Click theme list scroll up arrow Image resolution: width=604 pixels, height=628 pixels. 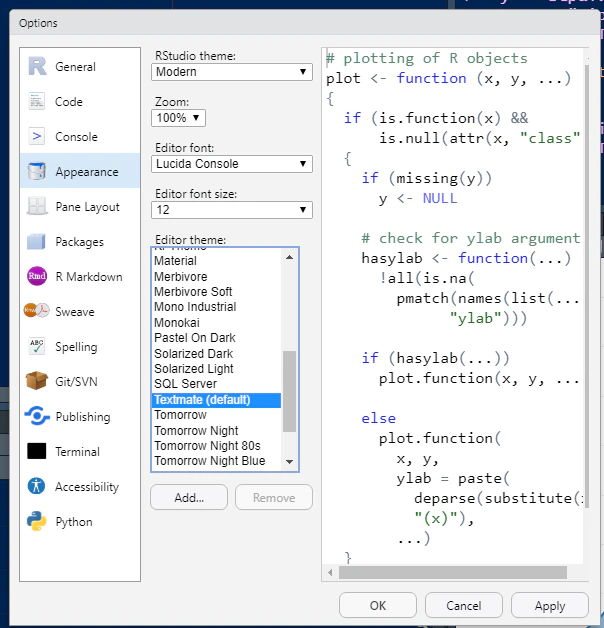pyautogui.click(x=290, y=258)
